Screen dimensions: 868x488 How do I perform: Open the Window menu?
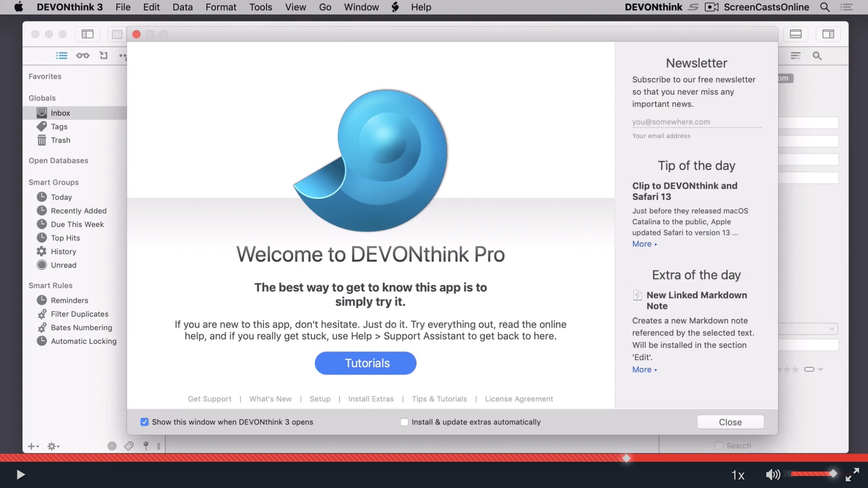point(361,7)
